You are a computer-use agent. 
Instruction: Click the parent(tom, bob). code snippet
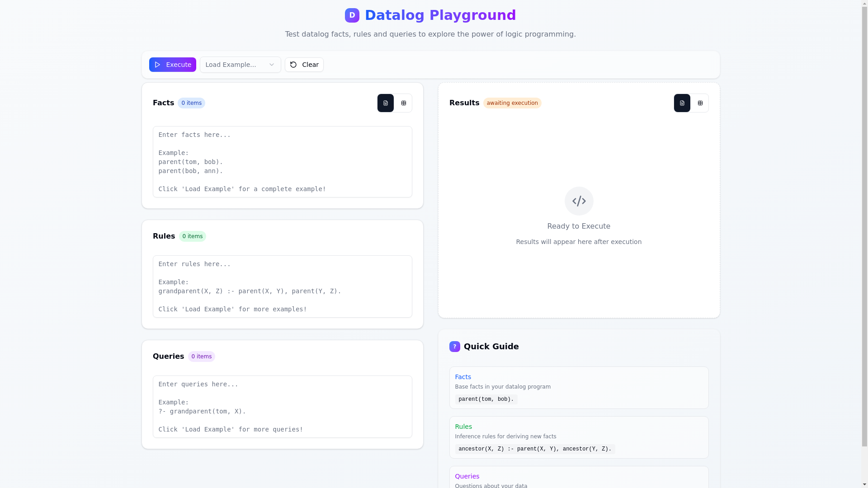(x=486, y=399)
